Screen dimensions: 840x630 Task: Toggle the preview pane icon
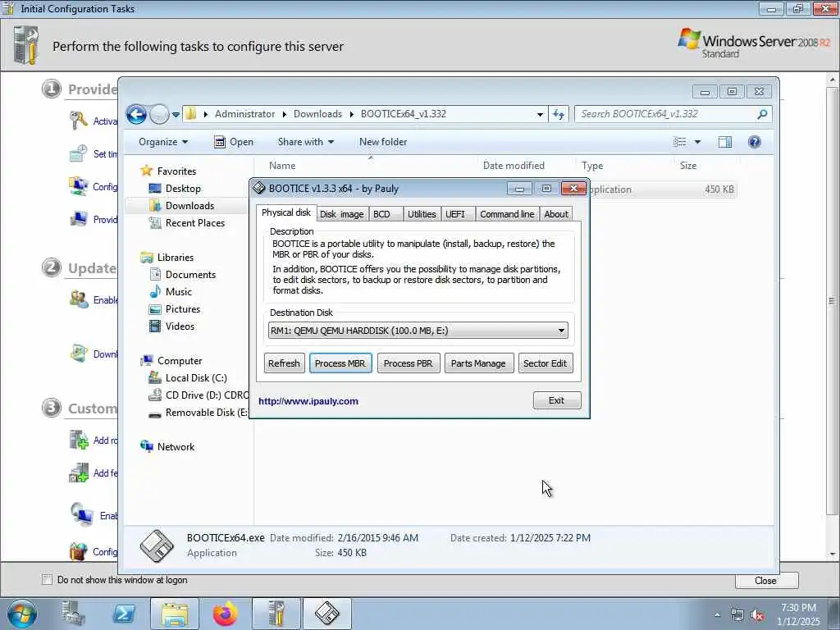pyautogui.click(x=725, y=142)
